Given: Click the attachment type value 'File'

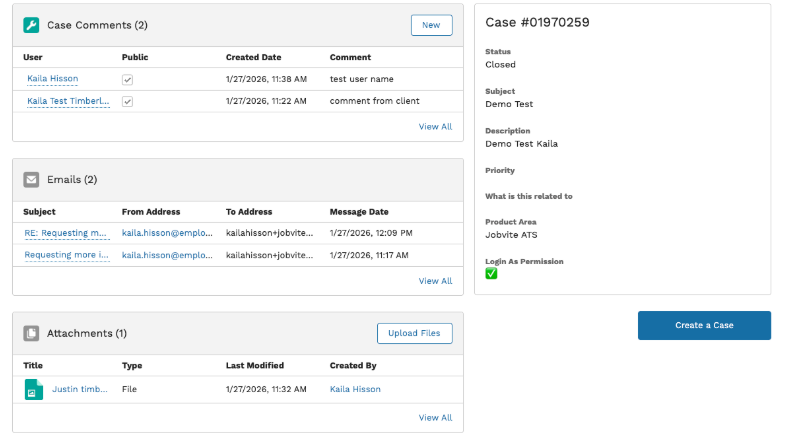Looking at the screenshot, I should point(129,389).
